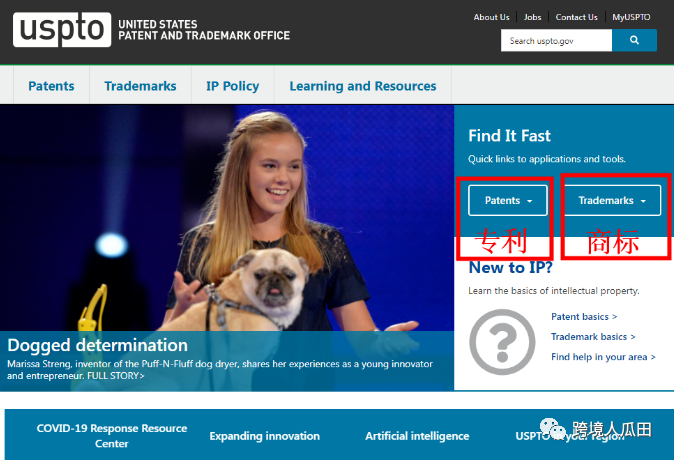Open MyUSPTO account link
Viewport: 674px width, 460px height.
pos(632,17)
